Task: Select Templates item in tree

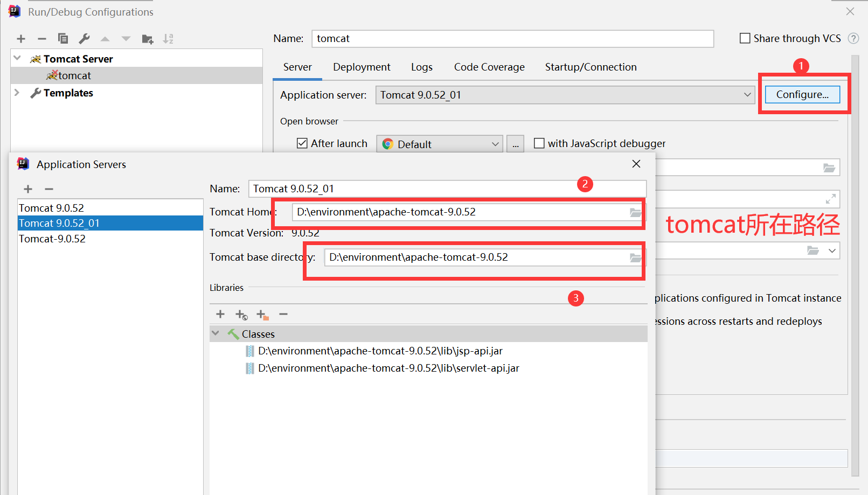Action: [68, 93]
